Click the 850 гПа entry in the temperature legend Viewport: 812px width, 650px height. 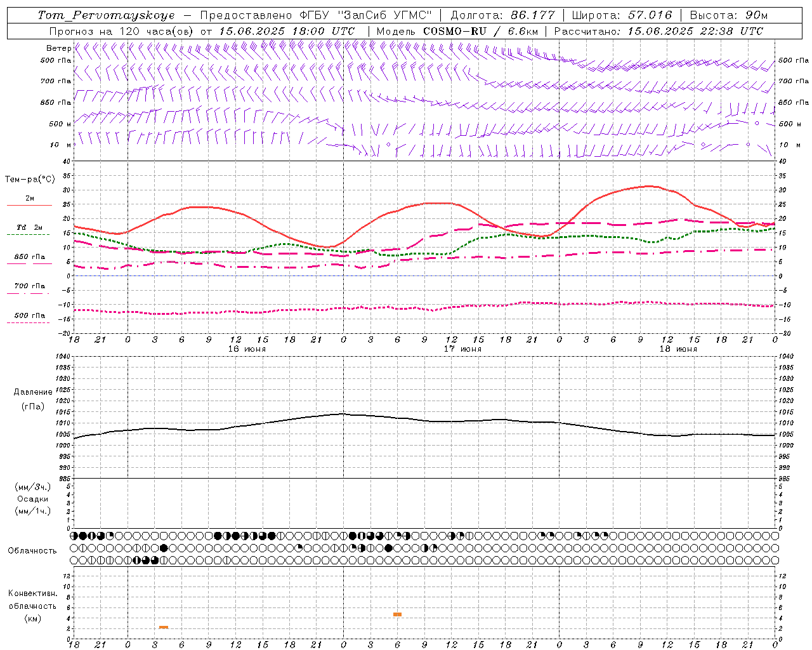point(30,256)
